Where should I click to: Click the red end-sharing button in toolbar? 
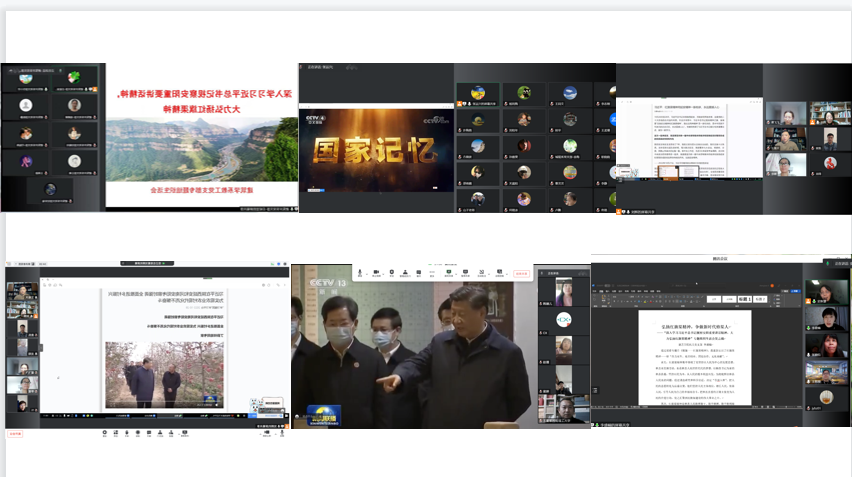coord(519,273)
